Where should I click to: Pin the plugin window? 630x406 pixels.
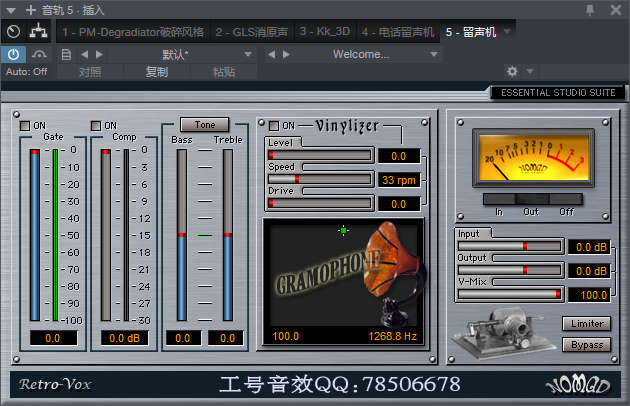[590, 10]
